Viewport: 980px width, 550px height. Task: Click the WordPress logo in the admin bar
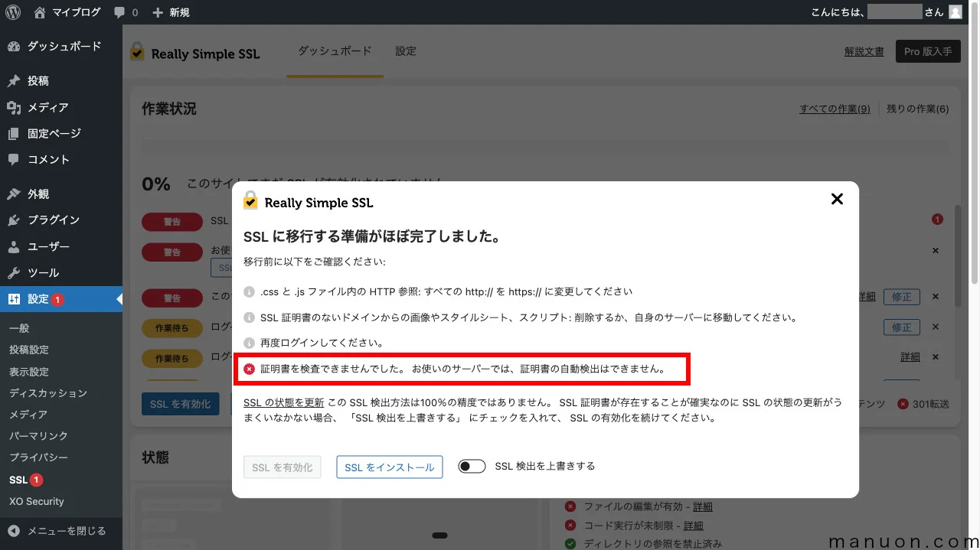click(x=12, y=11)
